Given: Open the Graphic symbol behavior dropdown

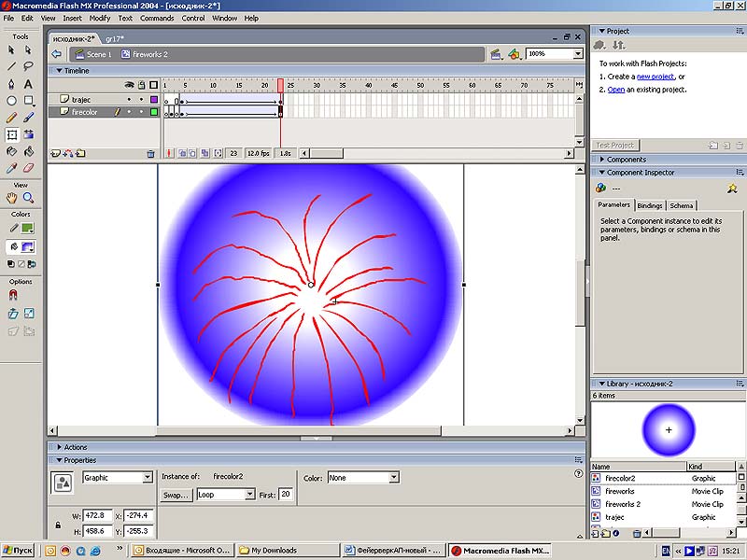Looking at the screenshot, I should coord(148,478).
